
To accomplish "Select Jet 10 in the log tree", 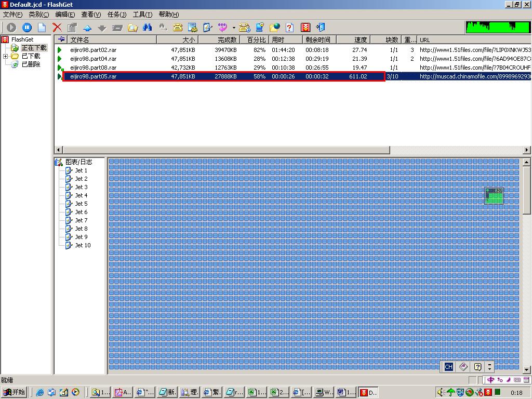I will click(83, 245).
